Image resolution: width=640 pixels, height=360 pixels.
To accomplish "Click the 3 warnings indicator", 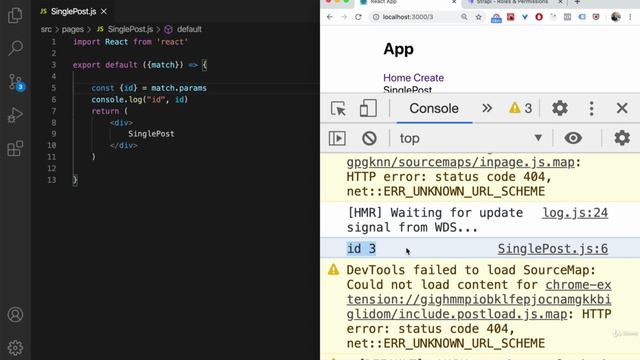I will click(x=520, y=109).
